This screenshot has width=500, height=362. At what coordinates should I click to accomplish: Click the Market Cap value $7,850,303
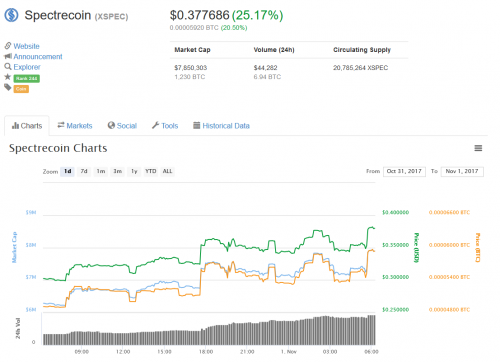coord(191,68)
